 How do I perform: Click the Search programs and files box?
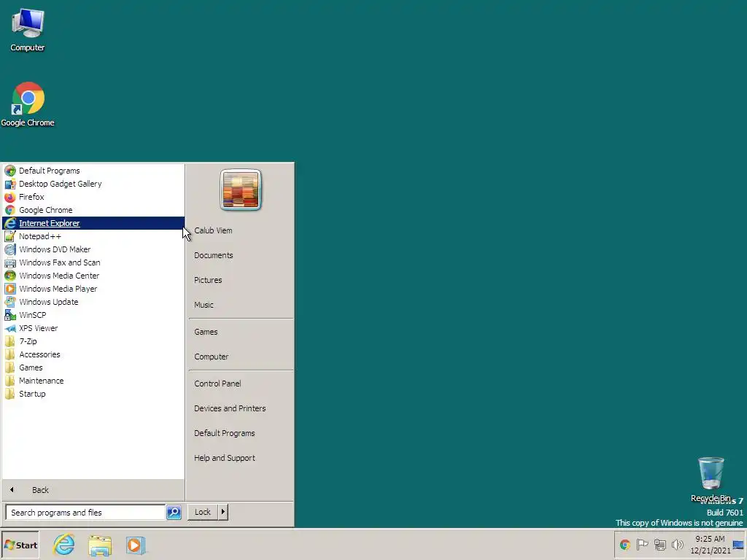tap(86, 513)
